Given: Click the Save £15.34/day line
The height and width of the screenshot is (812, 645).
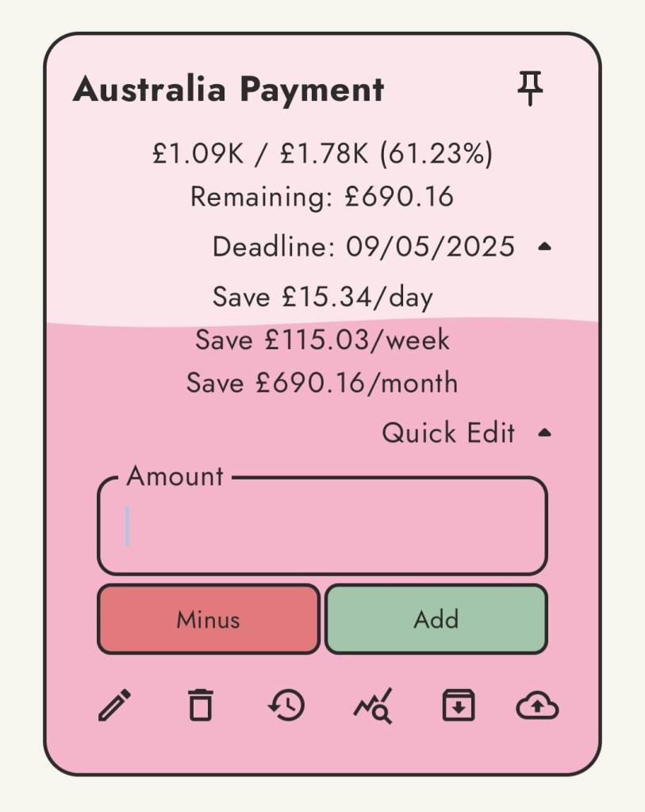Looking at the screenshot, I should pos(322,297).
